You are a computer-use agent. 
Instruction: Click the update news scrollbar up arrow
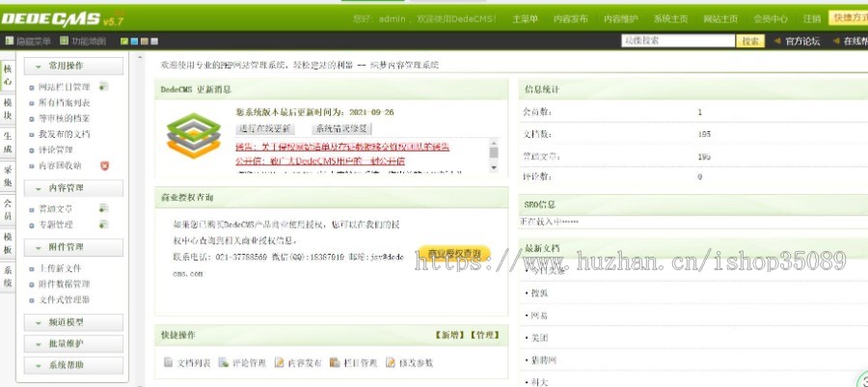coord(493,144)
